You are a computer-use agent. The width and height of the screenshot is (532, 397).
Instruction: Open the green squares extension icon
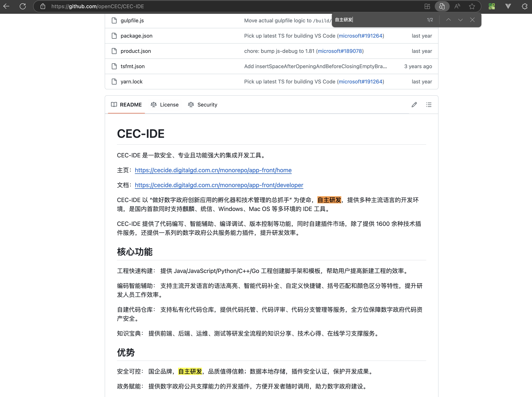pos(492,6)
